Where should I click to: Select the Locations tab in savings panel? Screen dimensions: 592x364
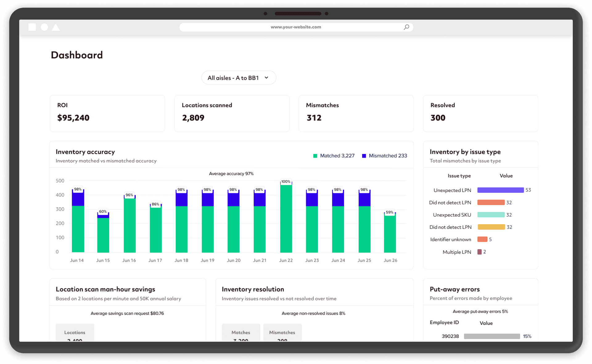pyautogui.click(x=75, y=333)
